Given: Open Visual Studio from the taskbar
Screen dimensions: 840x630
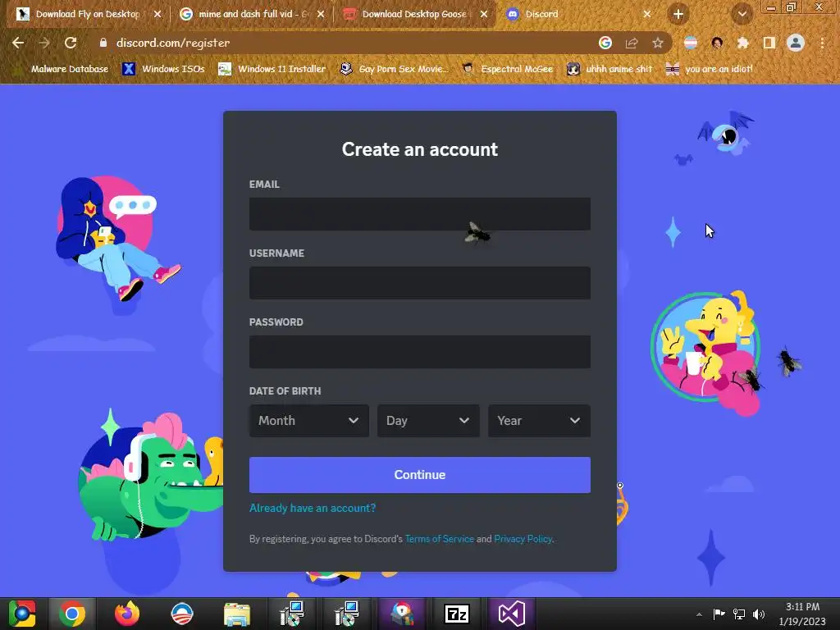Looking at the screenshot, I should [x=512, y=614].
